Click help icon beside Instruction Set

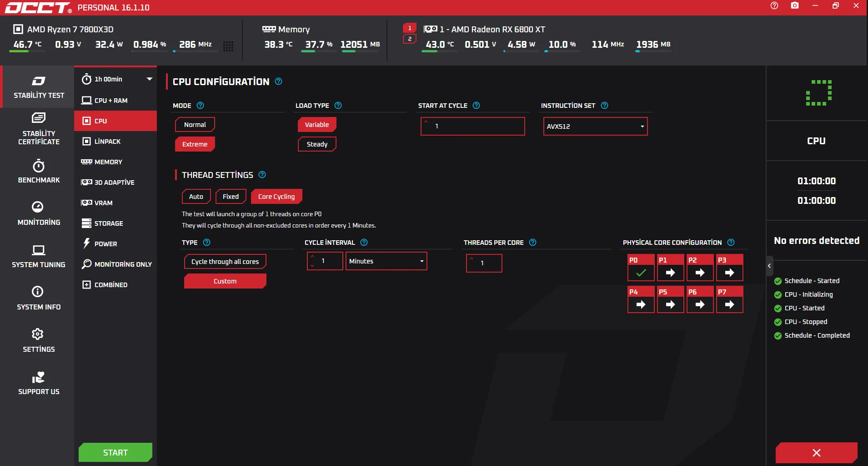point(604,106)
